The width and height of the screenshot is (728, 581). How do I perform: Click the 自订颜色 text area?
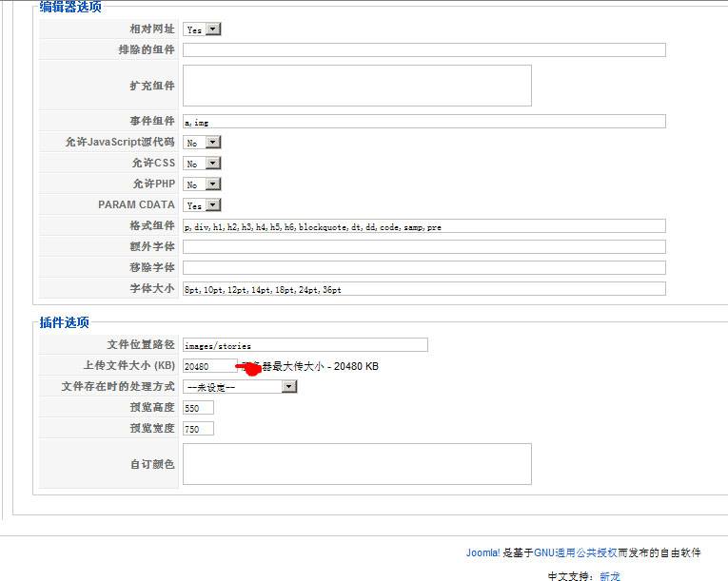357,464
